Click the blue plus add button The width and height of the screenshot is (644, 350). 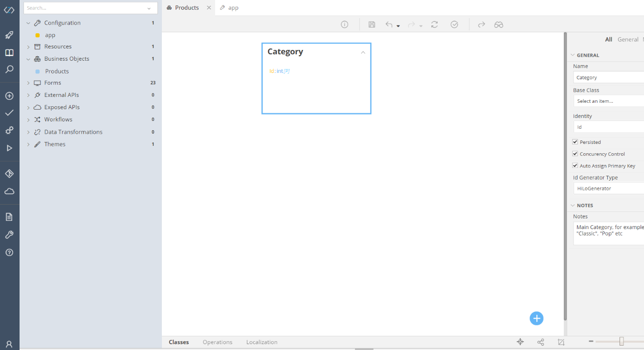[x=536, y=318]
